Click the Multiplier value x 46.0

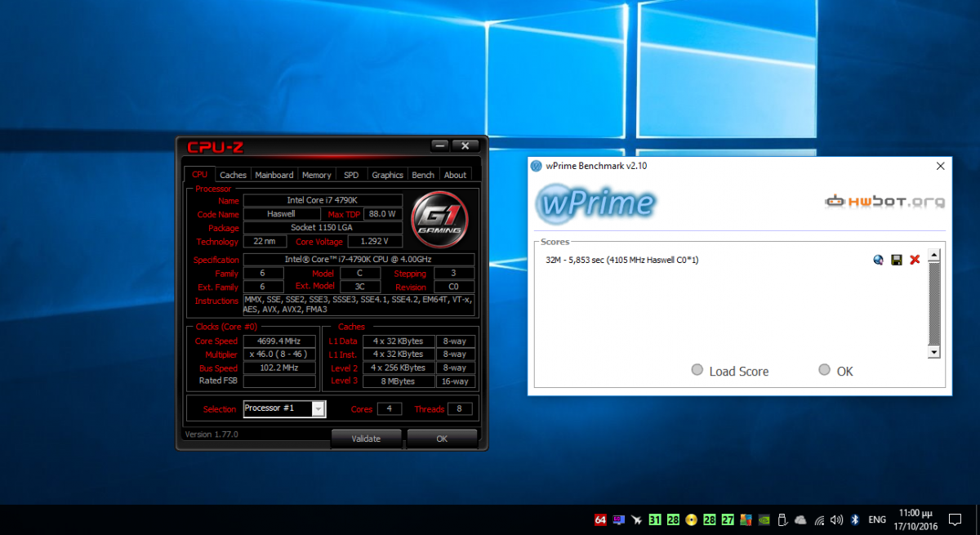(279, 354)
